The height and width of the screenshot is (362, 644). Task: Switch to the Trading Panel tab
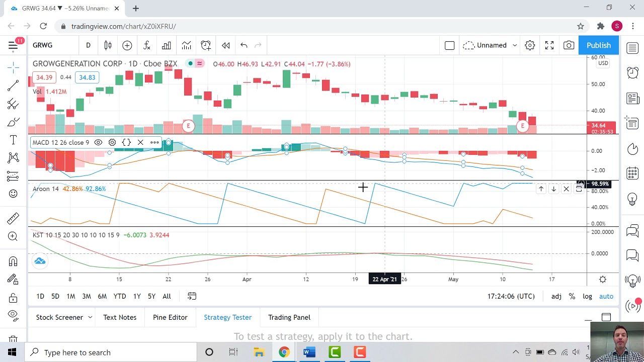289,317
